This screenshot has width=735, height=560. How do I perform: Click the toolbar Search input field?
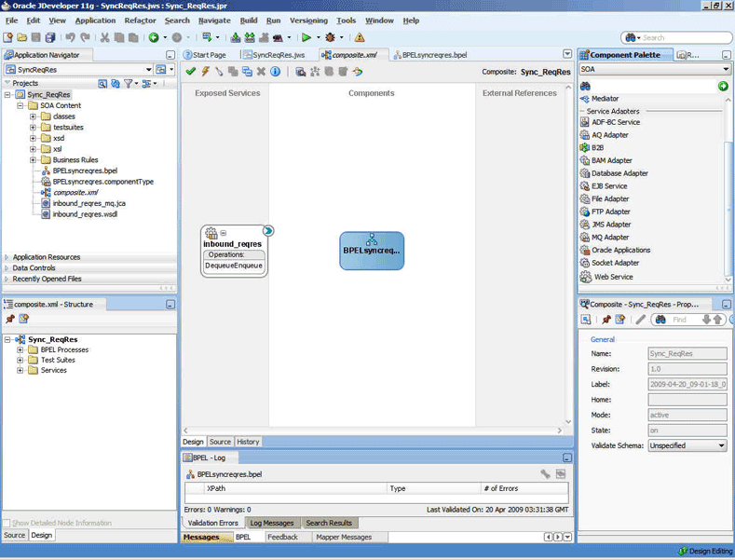(680, 37)
